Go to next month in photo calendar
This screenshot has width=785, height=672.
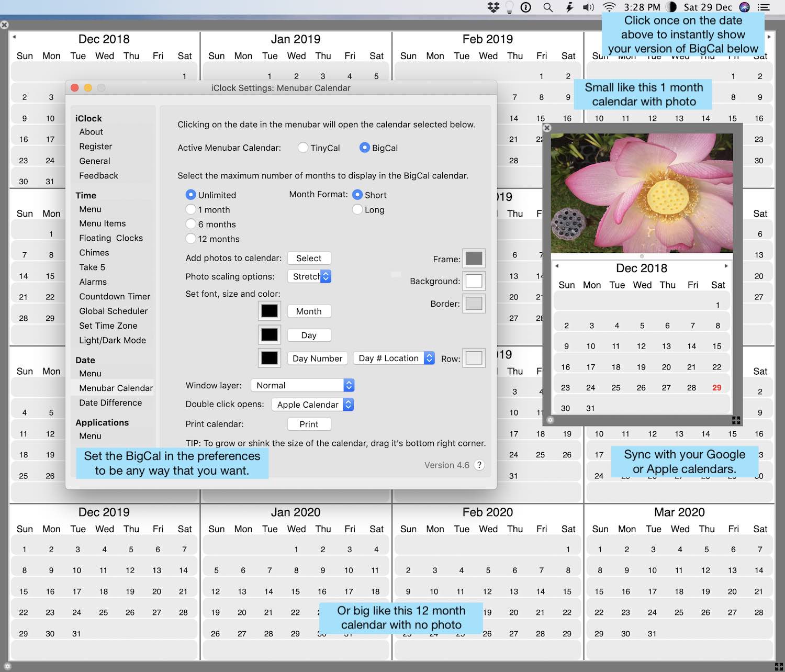point(726,266)
